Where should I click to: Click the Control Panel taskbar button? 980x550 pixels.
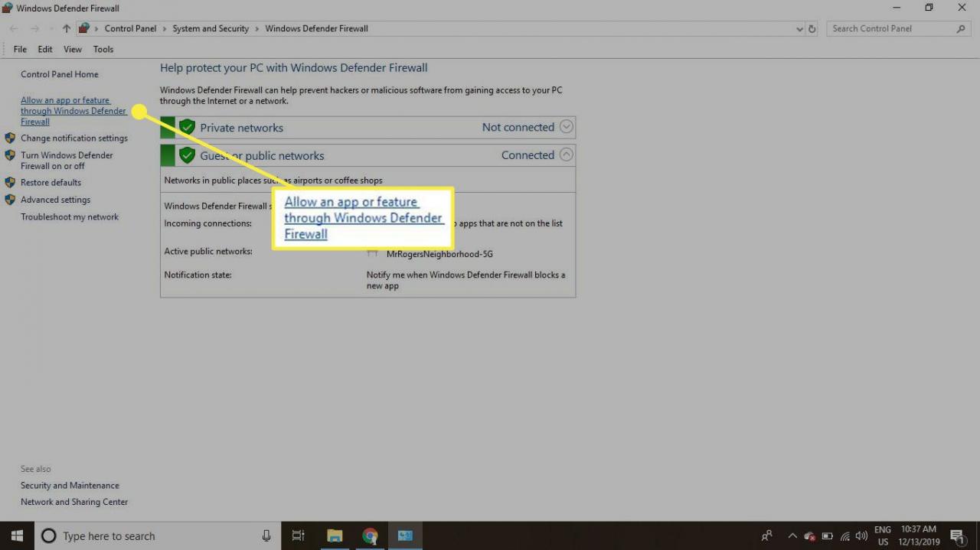tap(405, 535)
